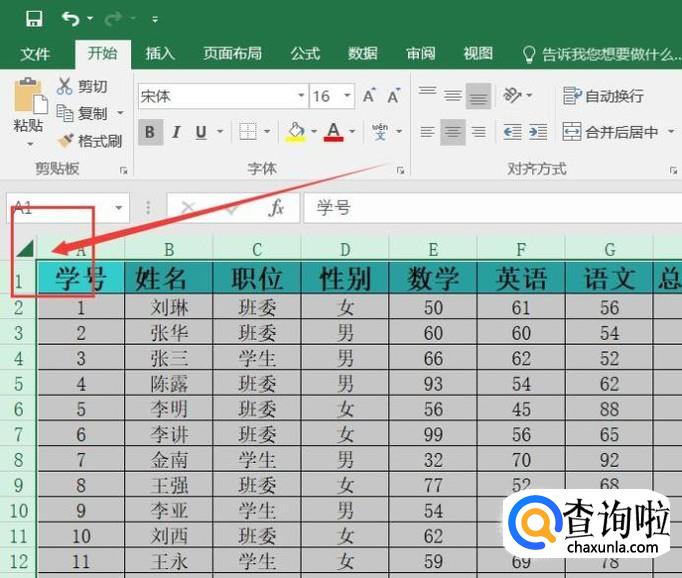This screenshot has width=682, height=578.
Task: Set bottom vertical alignment
Action: coord(478,95)
